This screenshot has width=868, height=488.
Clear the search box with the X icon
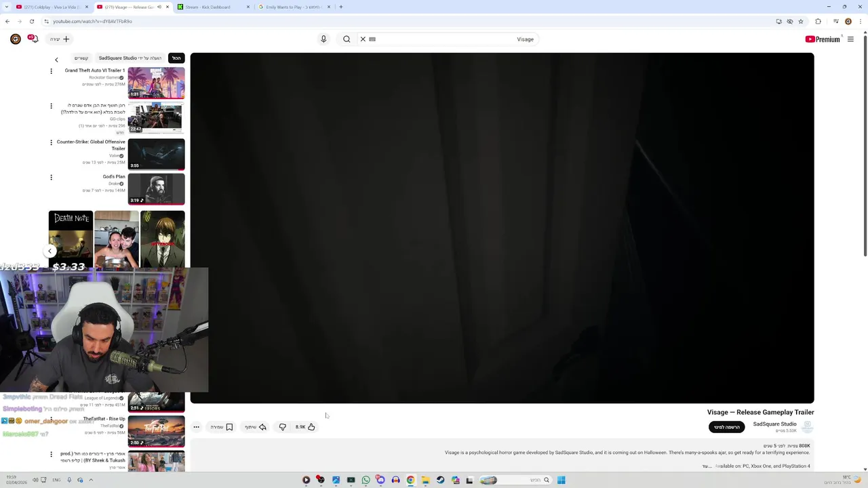pos(363,39)
